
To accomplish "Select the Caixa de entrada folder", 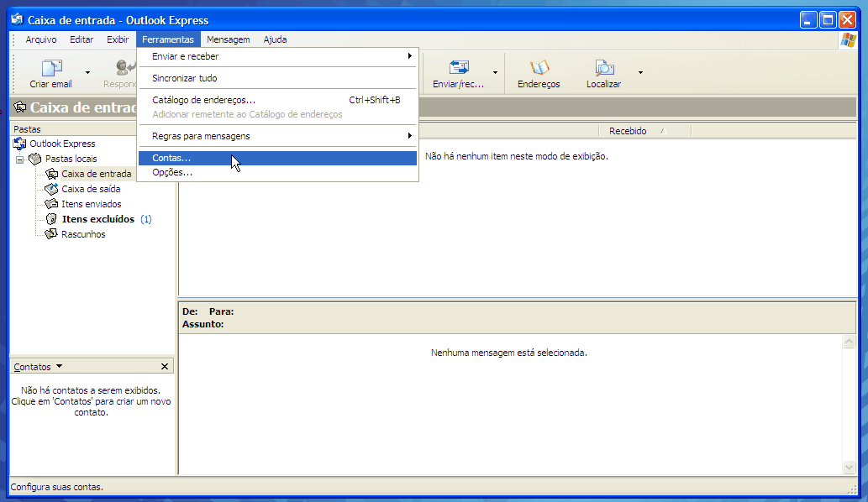I will [97, 174].
